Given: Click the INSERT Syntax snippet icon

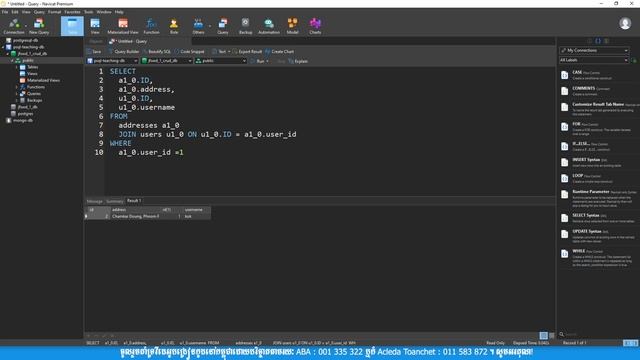Looking at the screenshot, I should (x=564, y=162).
